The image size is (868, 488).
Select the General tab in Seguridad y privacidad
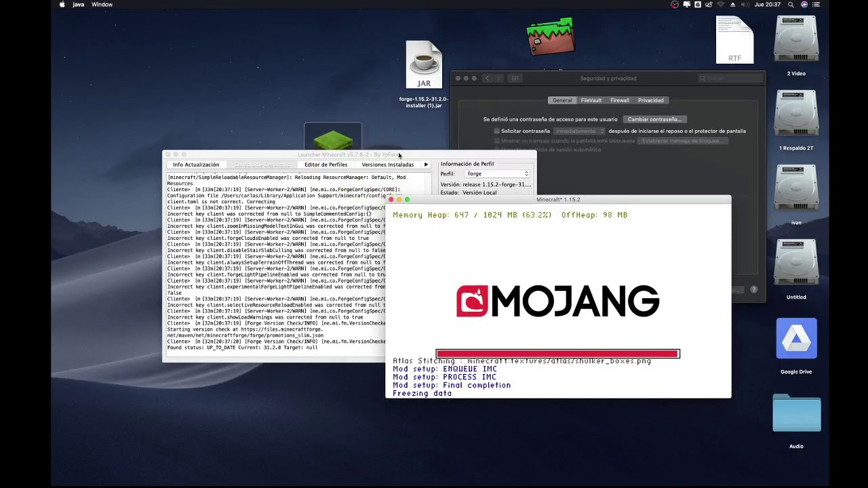click(561, 100)
